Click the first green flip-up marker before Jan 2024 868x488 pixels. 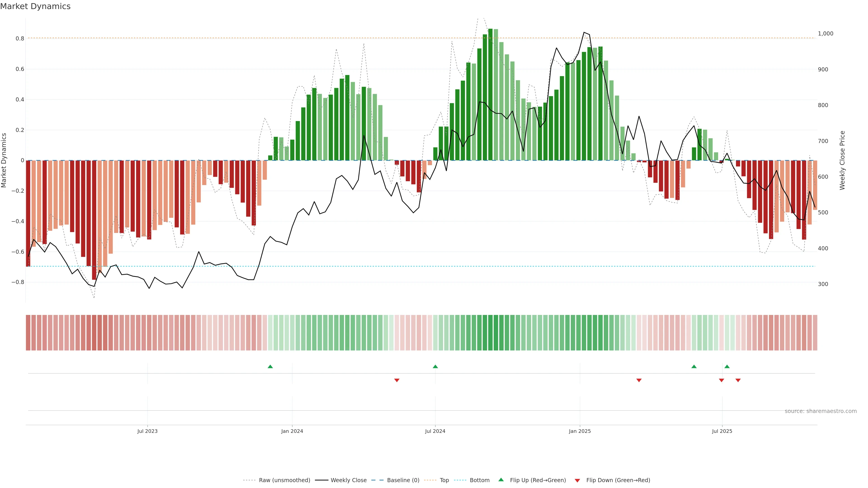[270, 366]
